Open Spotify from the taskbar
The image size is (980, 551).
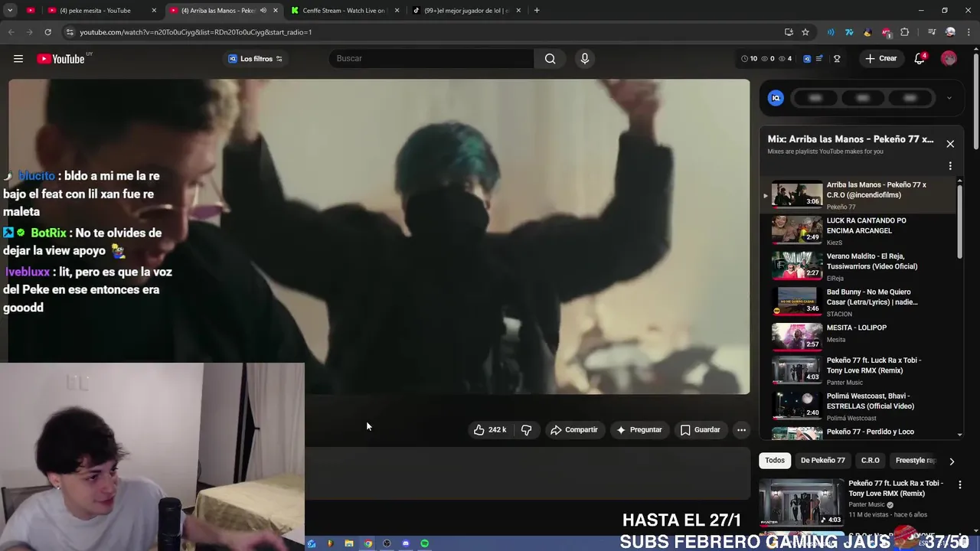[424, 543]
